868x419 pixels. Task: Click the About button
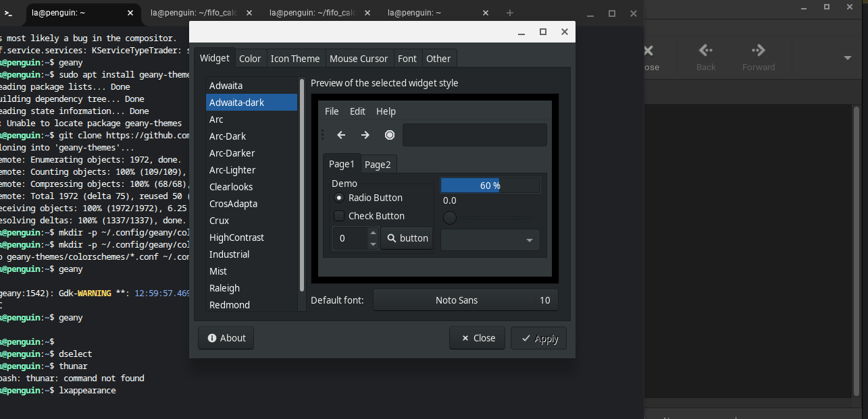pyautogui.click(x=226, y=338)
